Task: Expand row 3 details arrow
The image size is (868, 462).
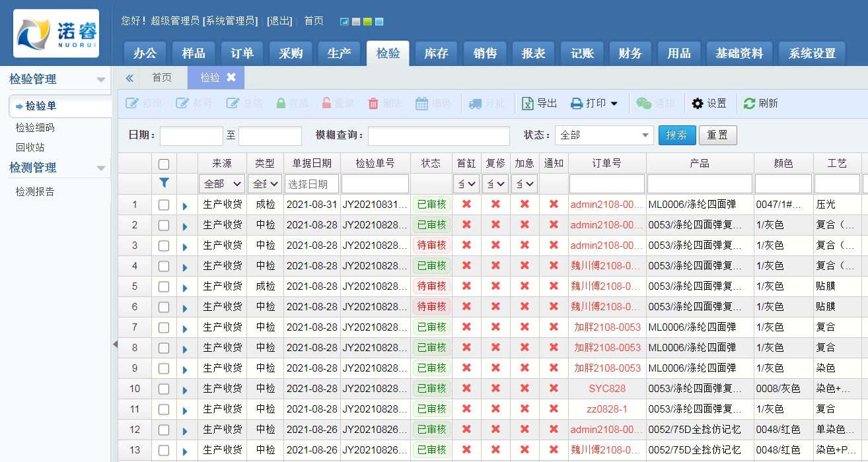Action: pos(185,247)
